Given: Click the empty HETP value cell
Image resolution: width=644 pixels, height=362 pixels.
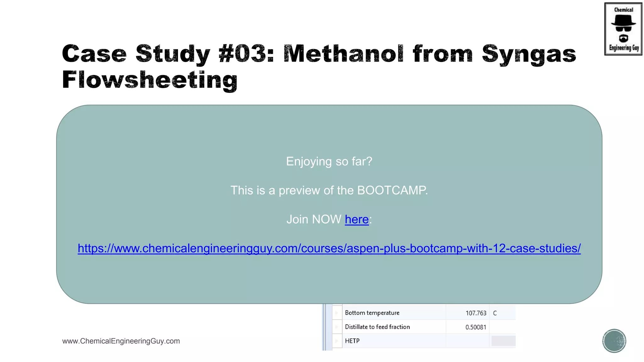Looking at the screenshot, I should 468,341.
